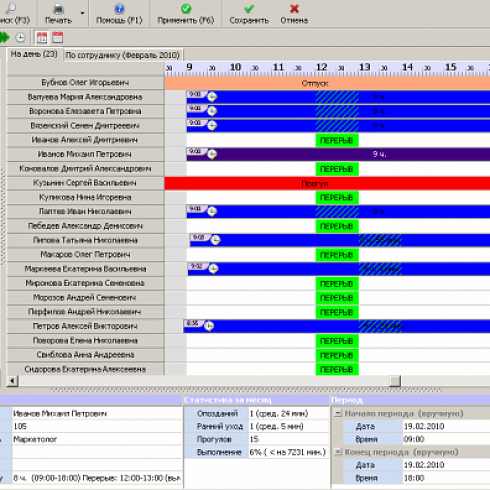This screenshot has height=490, width=490.
Task: Click the end date field under Конец периода
Action: (x=446, y=465)
